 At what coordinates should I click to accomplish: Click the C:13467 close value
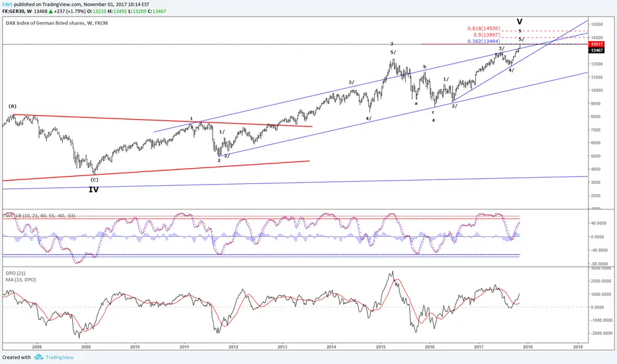(x=157, y=11)
